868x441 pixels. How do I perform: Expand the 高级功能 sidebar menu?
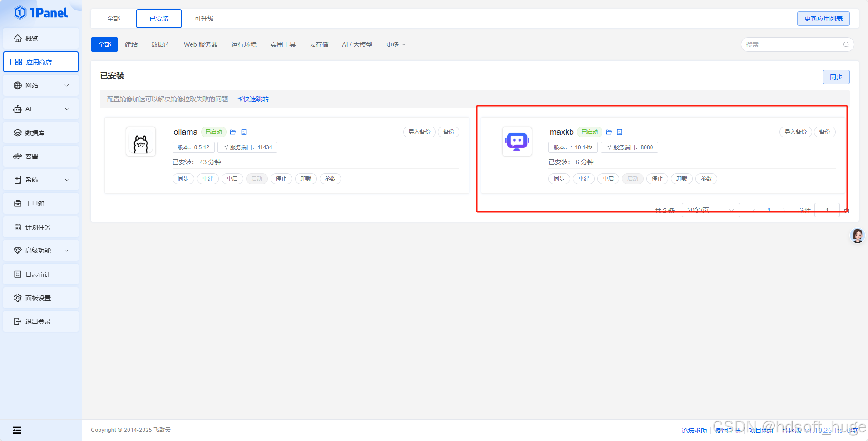coord(41,250)
